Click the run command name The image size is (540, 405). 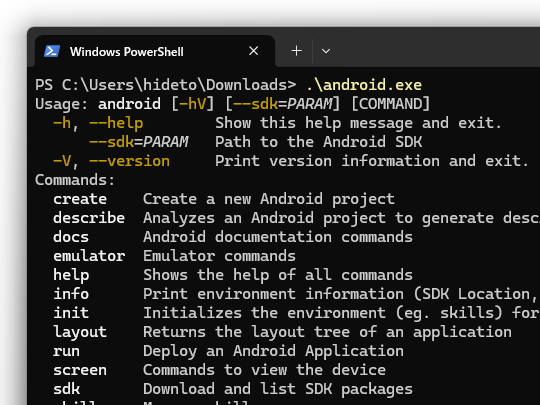pos(66,351)
